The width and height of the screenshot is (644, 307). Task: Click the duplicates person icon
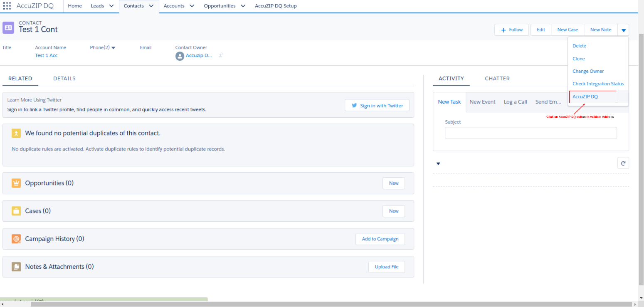click(x=17, y=134)
